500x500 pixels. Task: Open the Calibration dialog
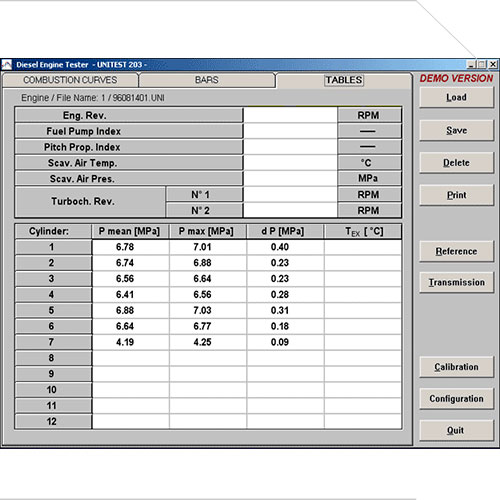click(x=456, y=367)
